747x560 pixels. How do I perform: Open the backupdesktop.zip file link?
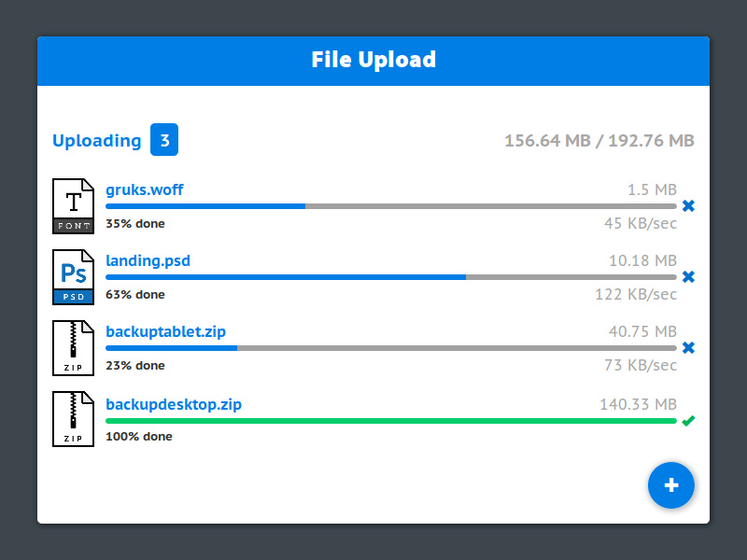point(174,404)
